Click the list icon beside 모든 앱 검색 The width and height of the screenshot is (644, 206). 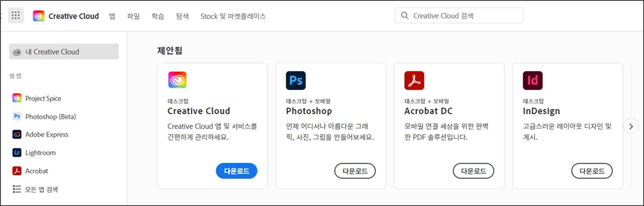17,189
